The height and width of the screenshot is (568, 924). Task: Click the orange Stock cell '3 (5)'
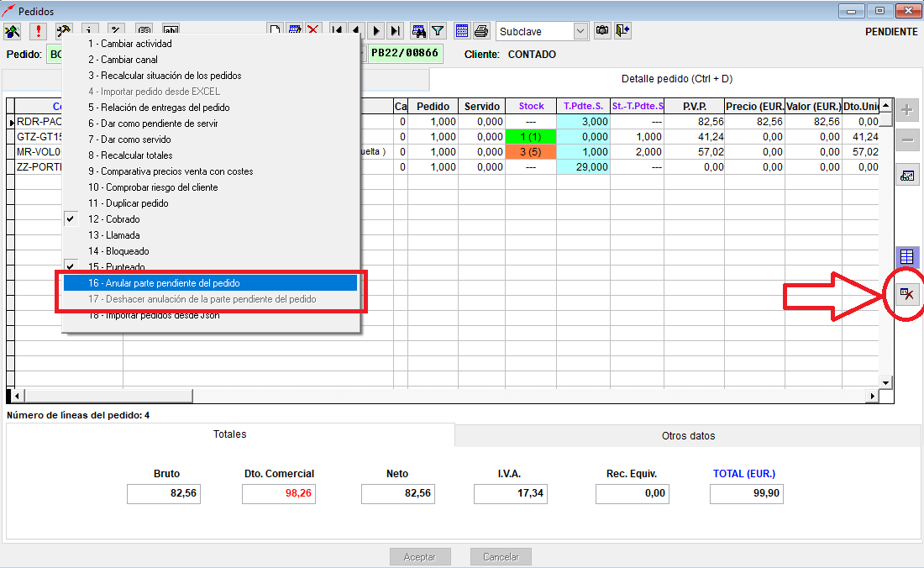[531, 152]
